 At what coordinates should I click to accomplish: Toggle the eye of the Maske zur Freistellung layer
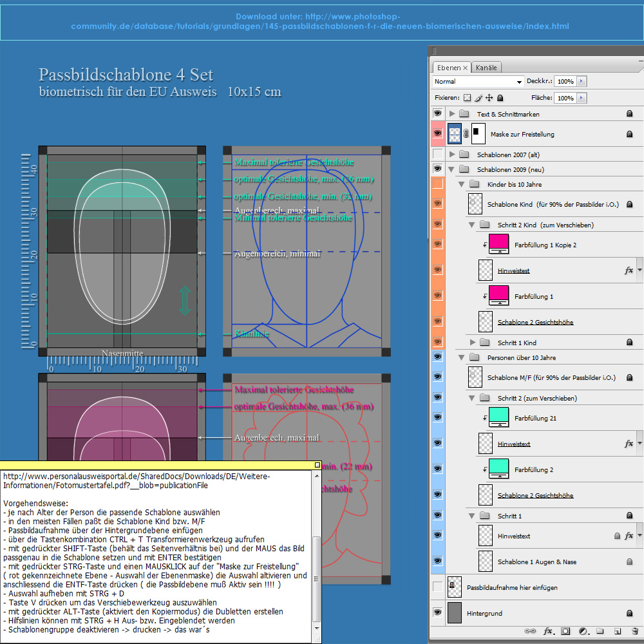(438, 133)
